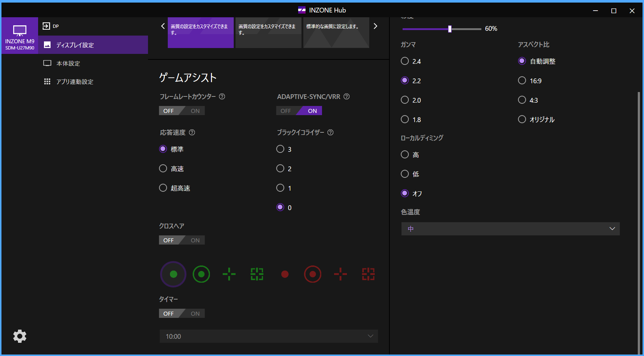
Task: Toggle the フレームレートカウンター switch
Action: point(182,111)
